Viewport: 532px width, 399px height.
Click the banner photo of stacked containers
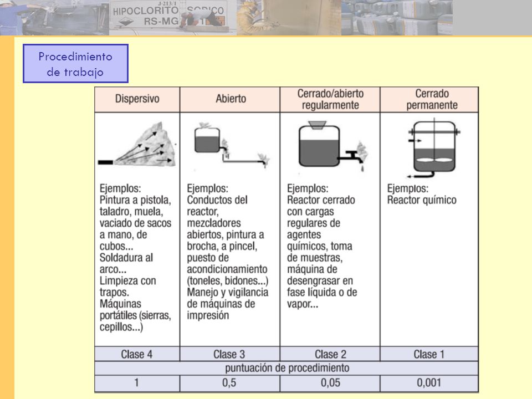tap(397, 18)
